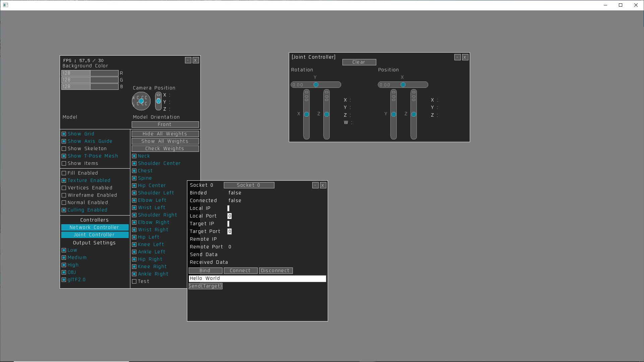Image resolution: width=644 pixels, height=362 pixels.
Task: Open the Network Controller
Action: [95, 228]
